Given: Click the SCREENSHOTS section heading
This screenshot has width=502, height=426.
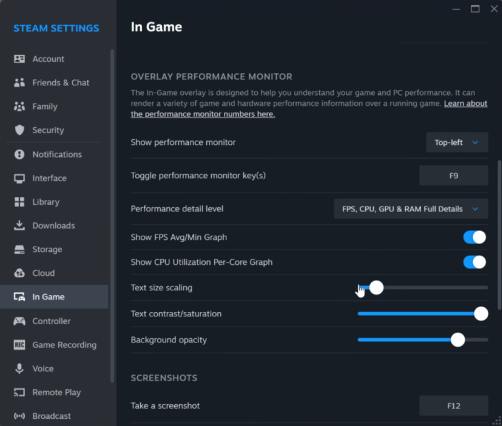Looking at the screenshot, I should (164, 378).
